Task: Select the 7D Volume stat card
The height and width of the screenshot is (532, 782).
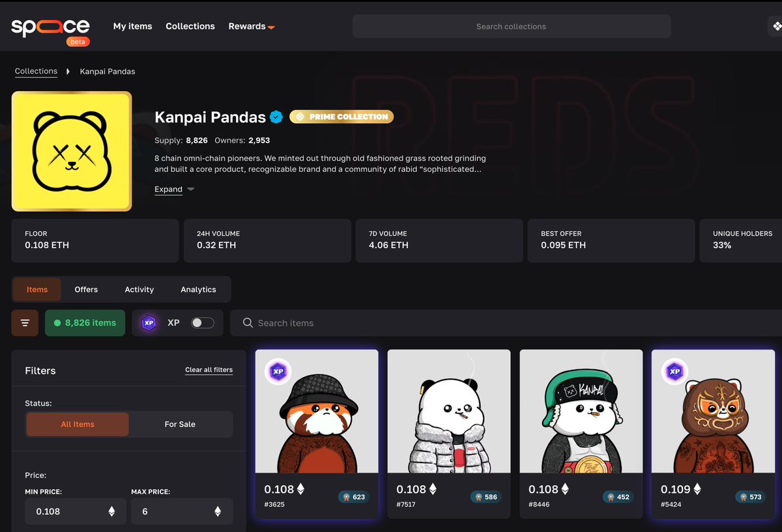Action: [439, 240]
